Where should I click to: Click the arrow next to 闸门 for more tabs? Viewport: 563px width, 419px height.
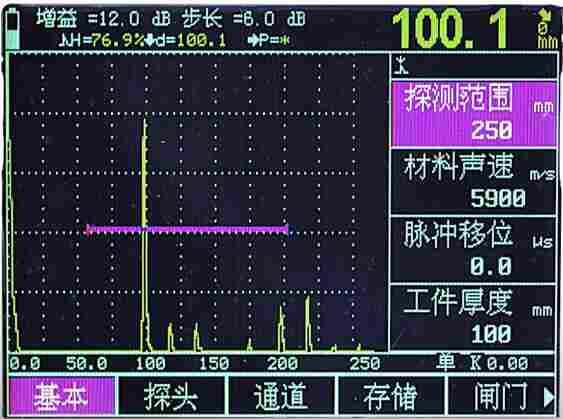[x=549, y=396]
